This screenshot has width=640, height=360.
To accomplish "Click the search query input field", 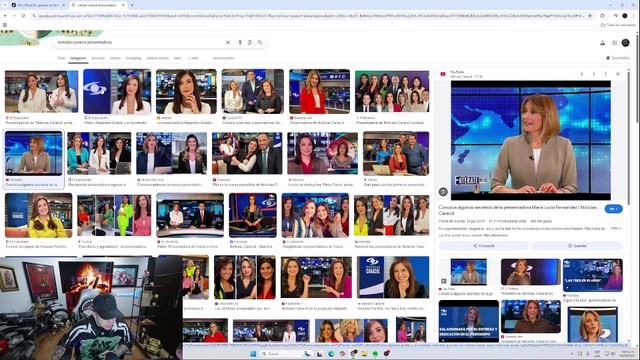I will coord(139,42).
